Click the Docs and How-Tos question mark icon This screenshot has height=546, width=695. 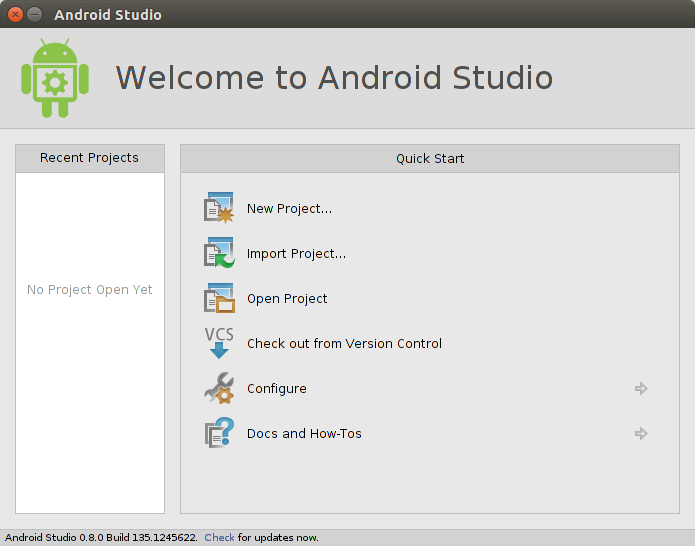click(x=218, y=433)
